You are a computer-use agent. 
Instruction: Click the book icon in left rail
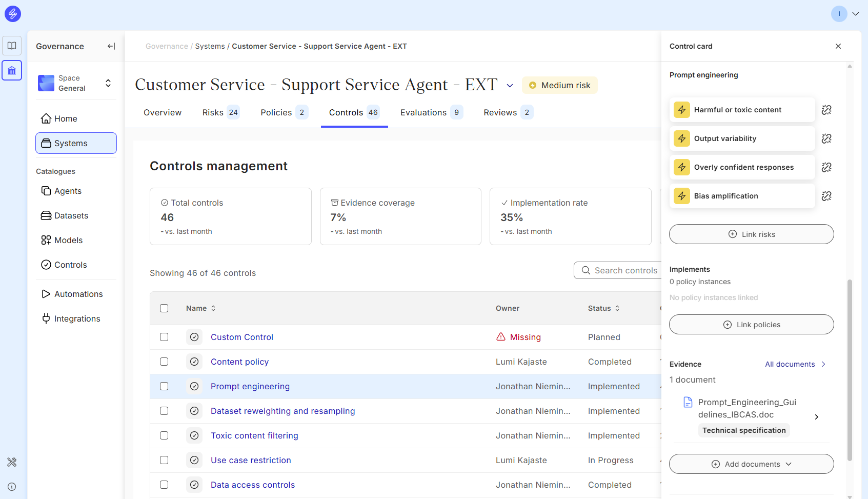point(12,46)
